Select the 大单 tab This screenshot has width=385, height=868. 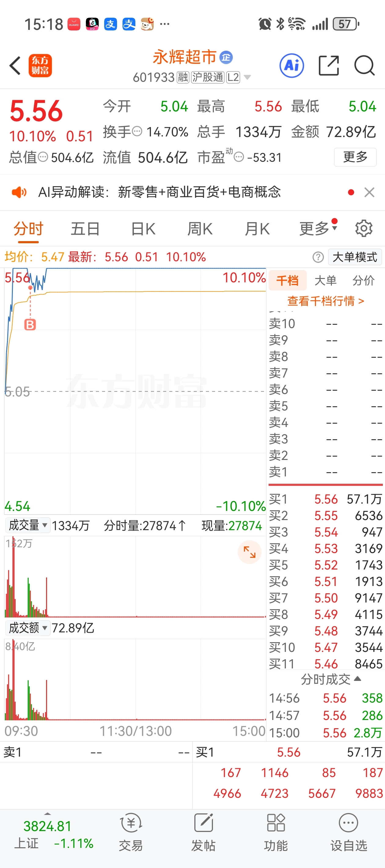click(x=325, y=280)
